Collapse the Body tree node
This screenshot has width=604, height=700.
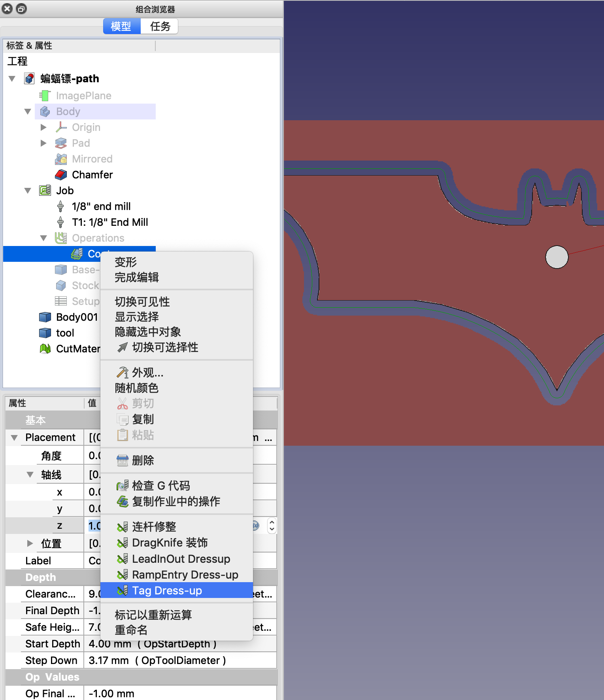(28, 112)
